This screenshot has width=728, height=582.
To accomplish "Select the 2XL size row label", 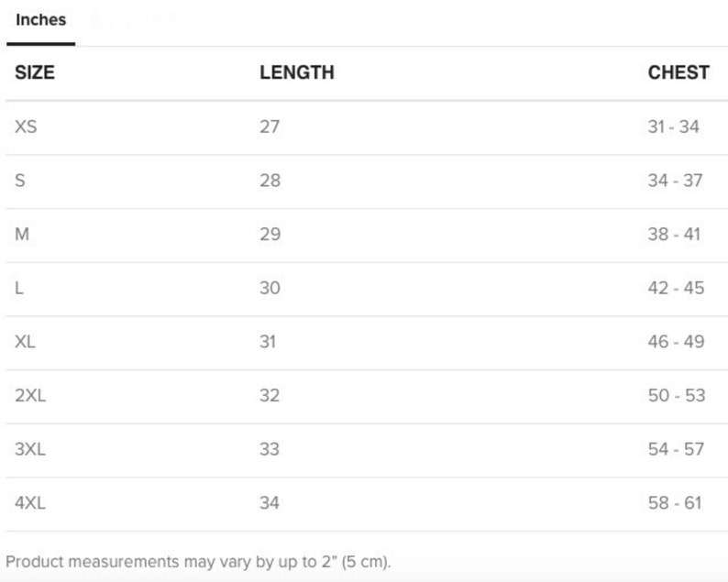I will (x=30, y=396).
